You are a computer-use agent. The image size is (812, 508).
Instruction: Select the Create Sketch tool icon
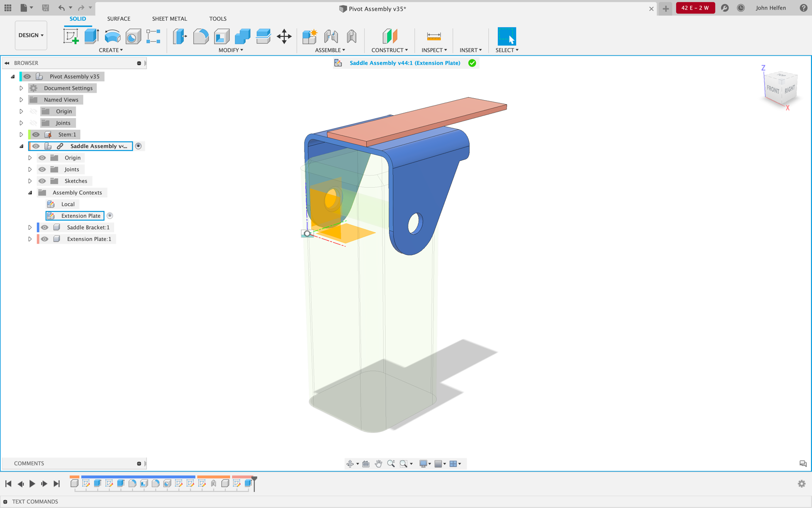[71, 36]
